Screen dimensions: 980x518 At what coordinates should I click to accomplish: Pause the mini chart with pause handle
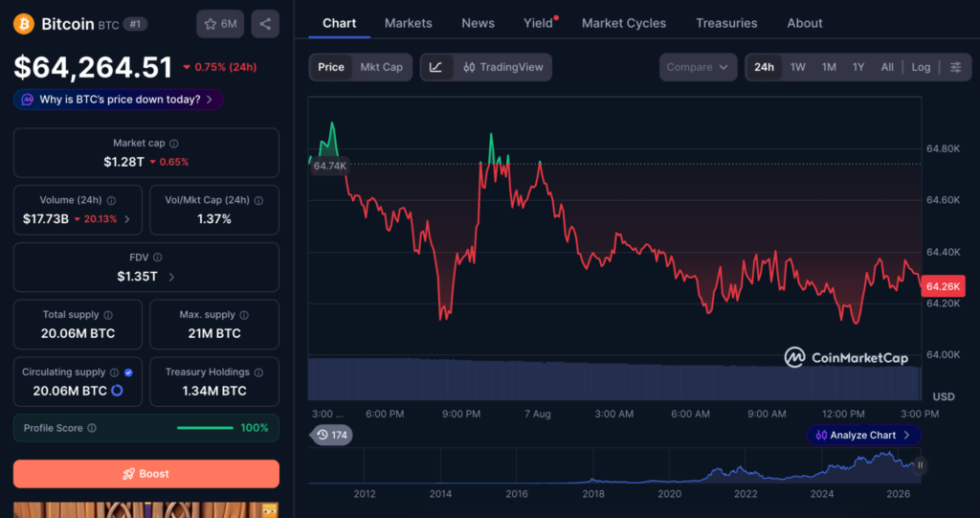920,464
